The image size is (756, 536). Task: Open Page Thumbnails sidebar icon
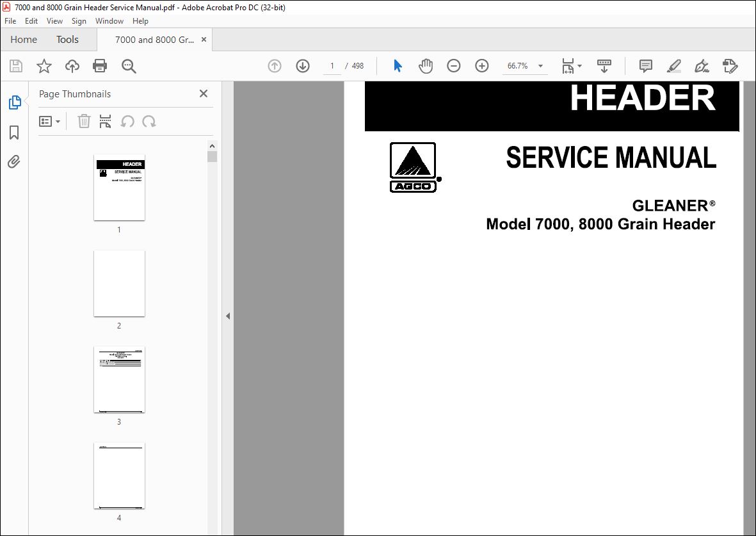click(15, 102)
